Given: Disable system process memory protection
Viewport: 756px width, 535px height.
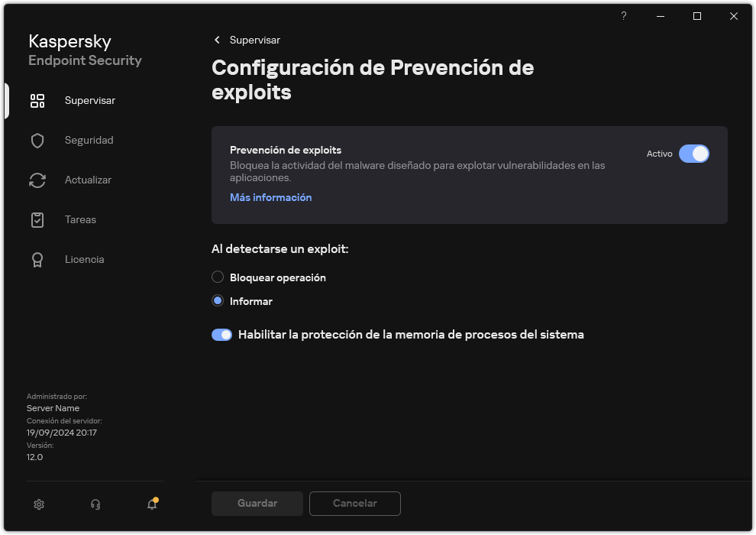Looking at the screenshot, I should [221, 335].
